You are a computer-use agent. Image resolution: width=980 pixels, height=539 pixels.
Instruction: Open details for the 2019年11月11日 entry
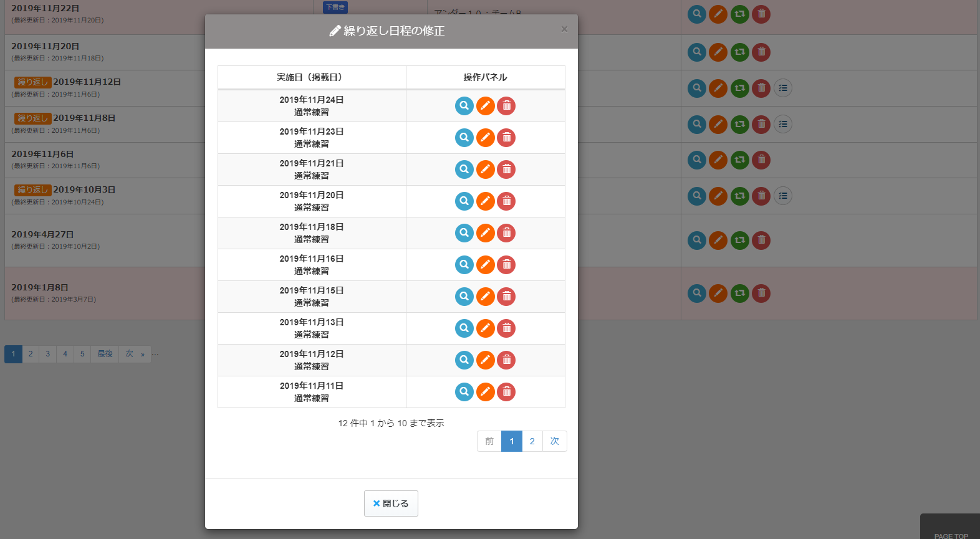click(464, 392)
